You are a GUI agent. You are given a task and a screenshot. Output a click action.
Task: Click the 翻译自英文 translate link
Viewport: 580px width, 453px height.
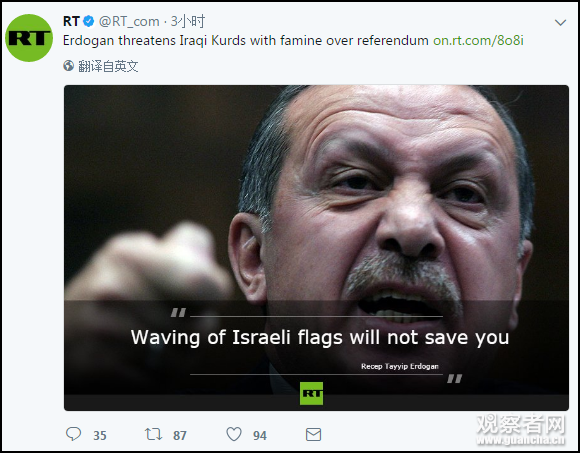(x=108, y=66)
